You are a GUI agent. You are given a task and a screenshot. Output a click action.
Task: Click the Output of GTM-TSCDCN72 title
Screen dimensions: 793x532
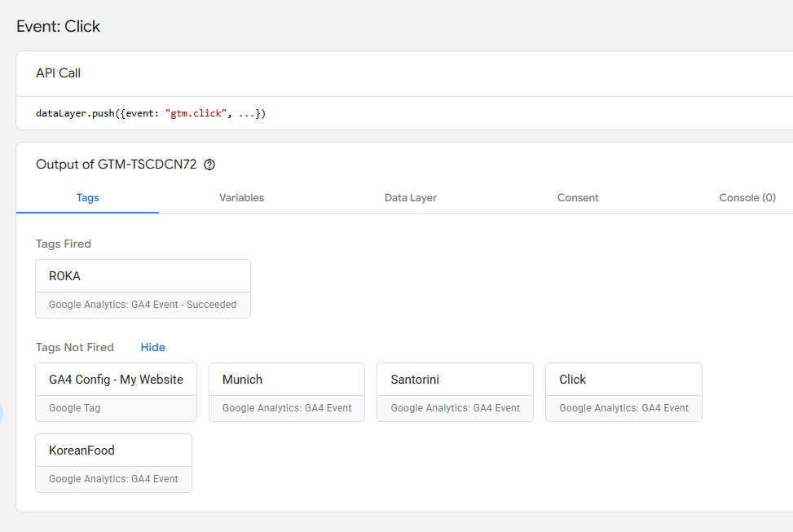point(117,165)
